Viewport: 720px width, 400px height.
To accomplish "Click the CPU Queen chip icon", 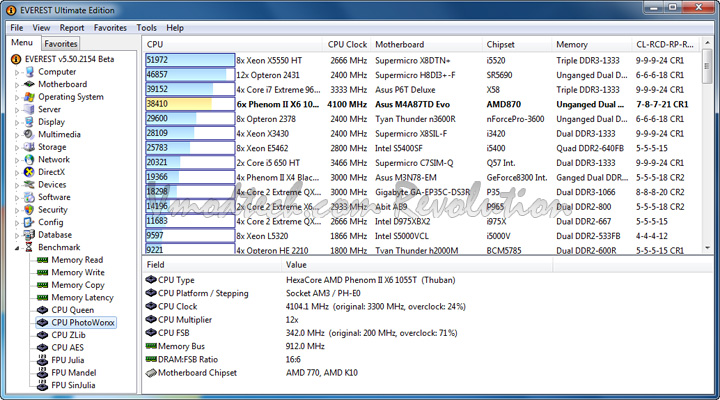I will (x=43, y=310).
